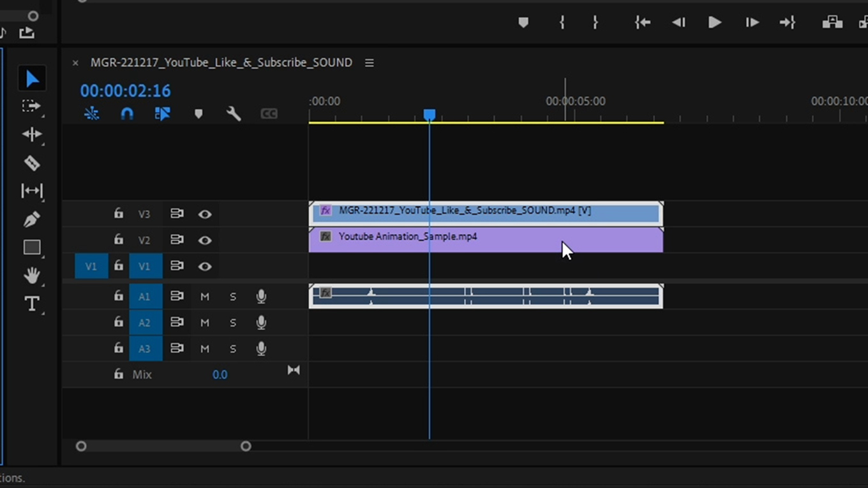Select the Razor tool
This screenshot has width=868, height=488.
coord(32,163)
